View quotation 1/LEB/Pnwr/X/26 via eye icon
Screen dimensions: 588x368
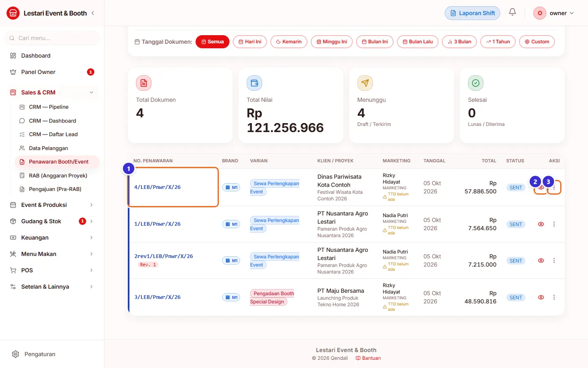541,224
